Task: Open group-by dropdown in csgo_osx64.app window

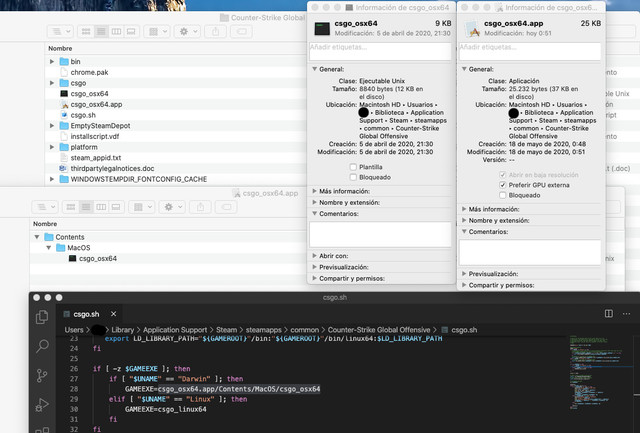Action: (x=142, y=207)
